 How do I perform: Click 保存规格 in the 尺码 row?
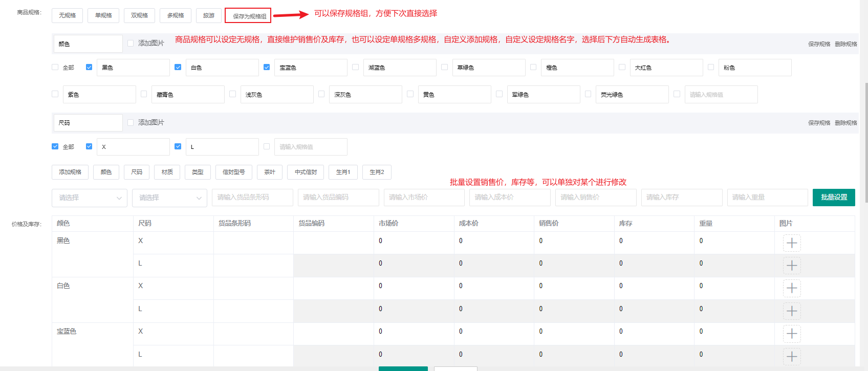[819, 123]
